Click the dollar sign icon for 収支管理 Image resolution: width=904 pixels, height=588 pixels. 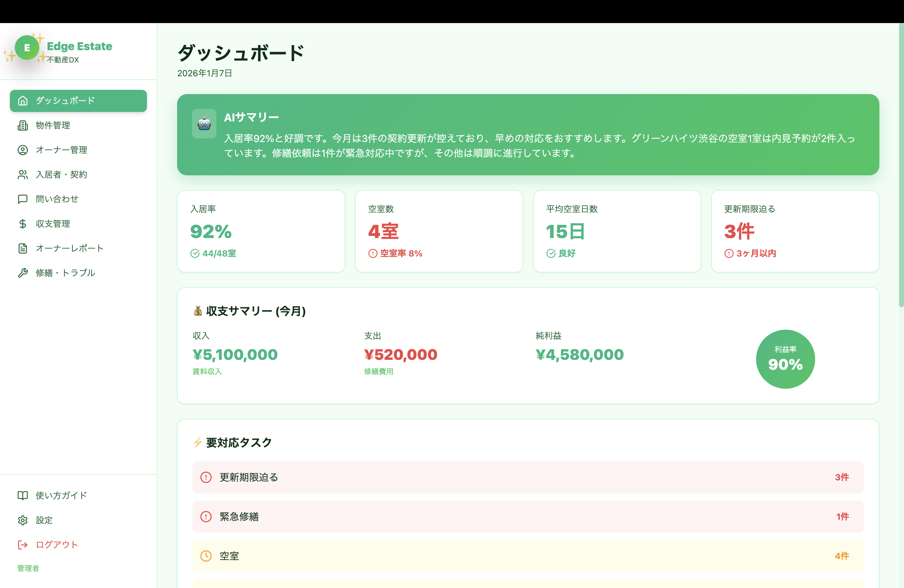click(23, 224)
